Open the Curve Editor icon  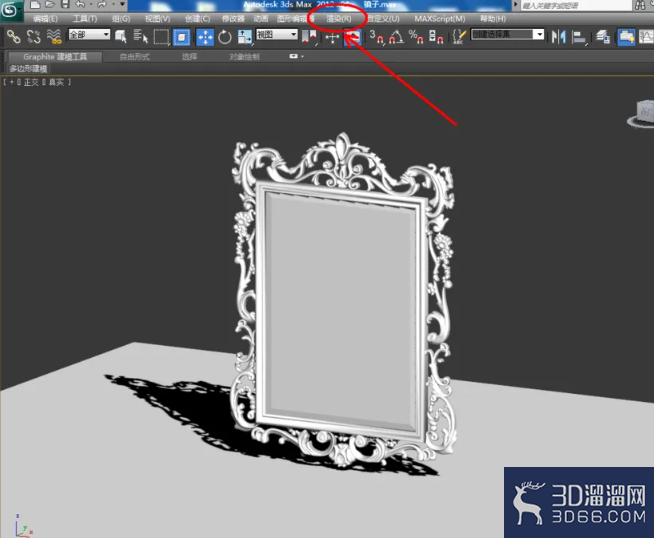[x=646, y=37]
